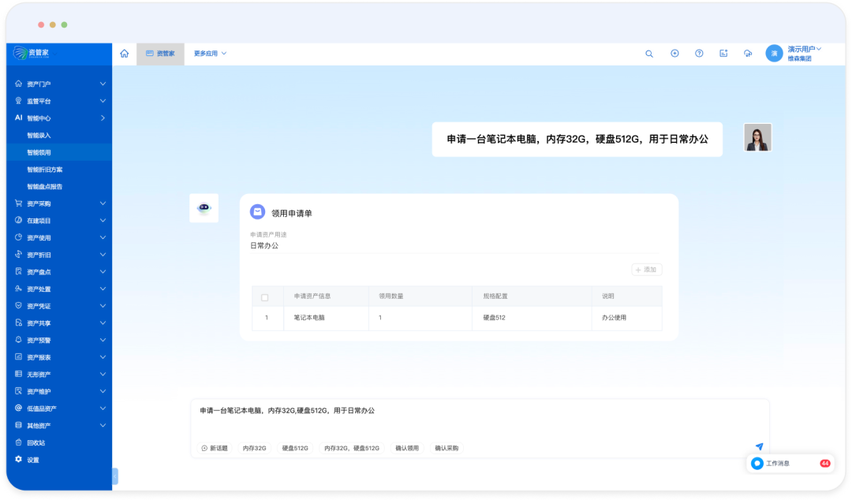This screenshot has height=500, width=852.
Task: Open the search magnifier icon
Action: (649, 54)
